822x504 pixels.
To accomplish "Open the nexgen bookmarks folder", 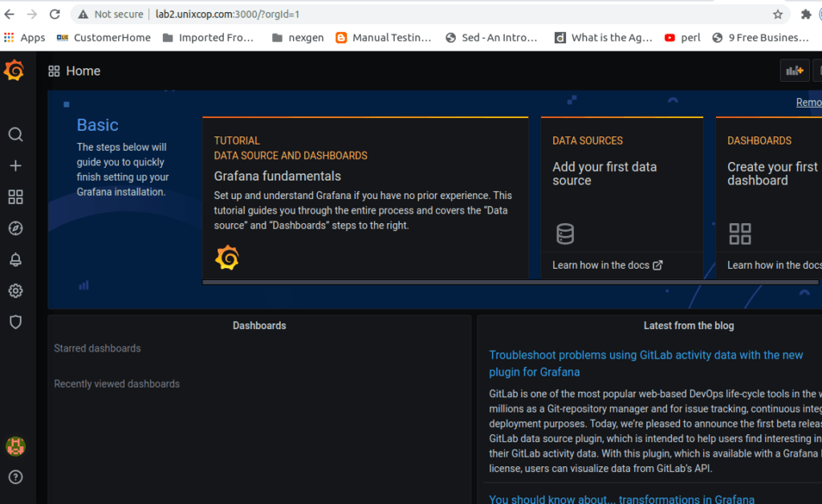I will 298,38.
